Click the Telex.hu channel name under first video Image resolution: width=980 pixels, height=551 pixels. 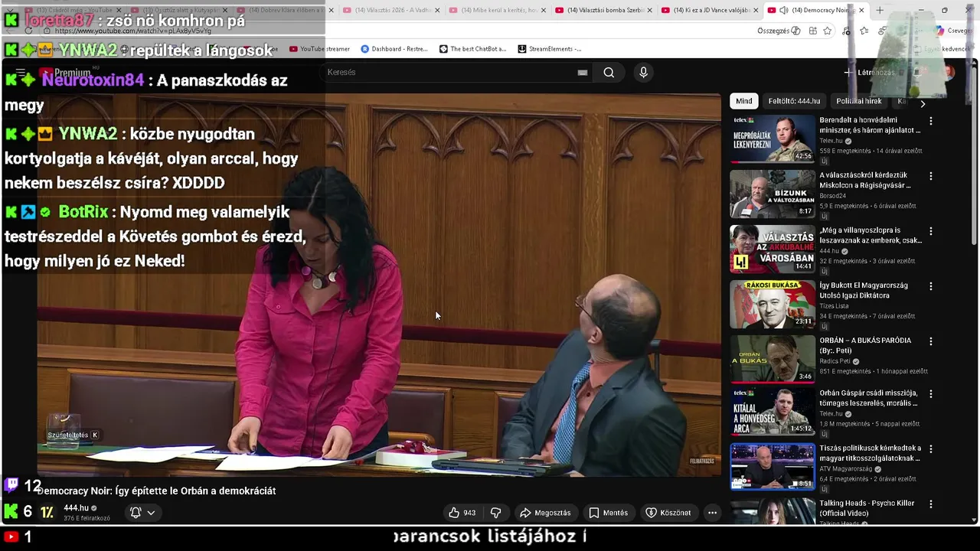click(x=831, y=141)
